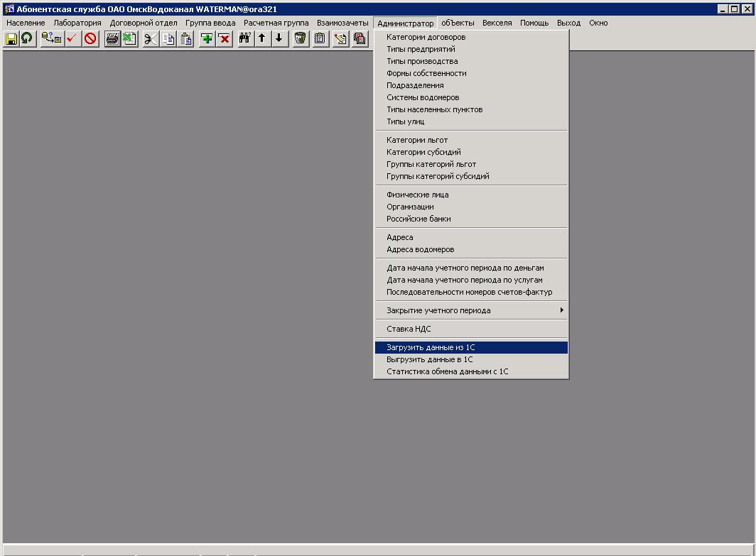
Task: Click the trash bin toolbar icon
Action: [x=301, y=38]
